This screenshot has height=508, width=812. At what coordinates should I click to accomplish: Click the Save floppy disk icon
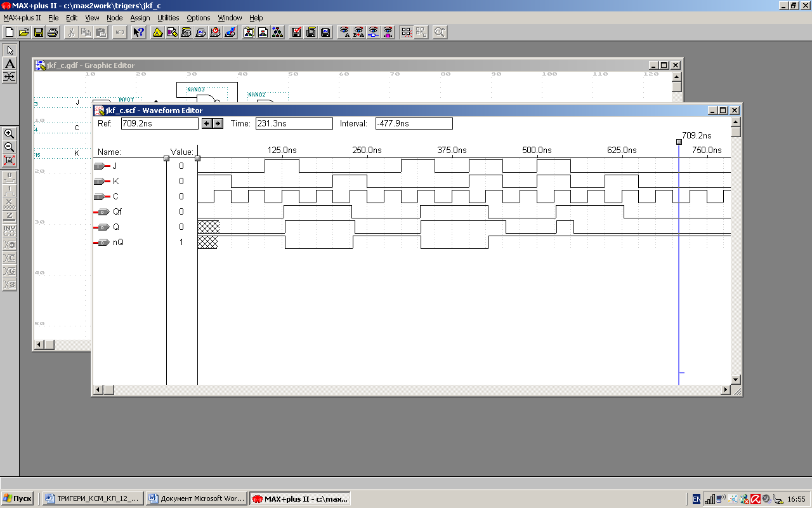pyautogui.click(x=39, y=32)
